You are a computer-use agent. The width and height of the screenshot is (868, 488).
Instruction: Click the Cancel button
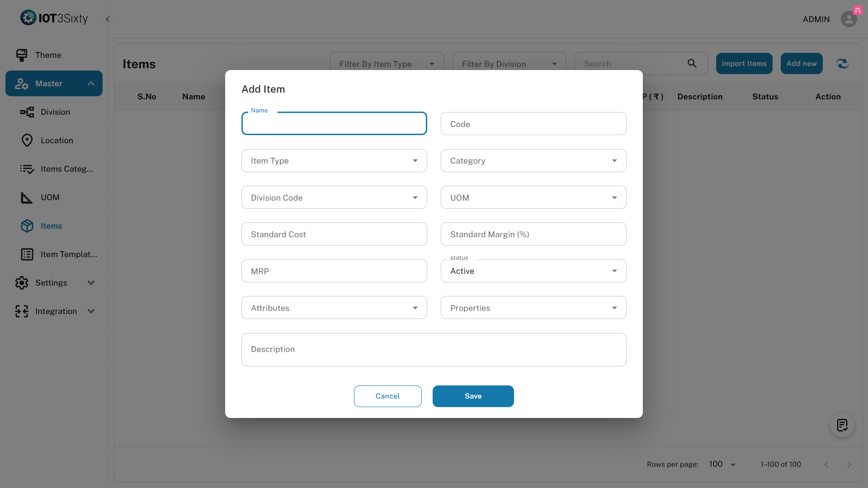387,396
